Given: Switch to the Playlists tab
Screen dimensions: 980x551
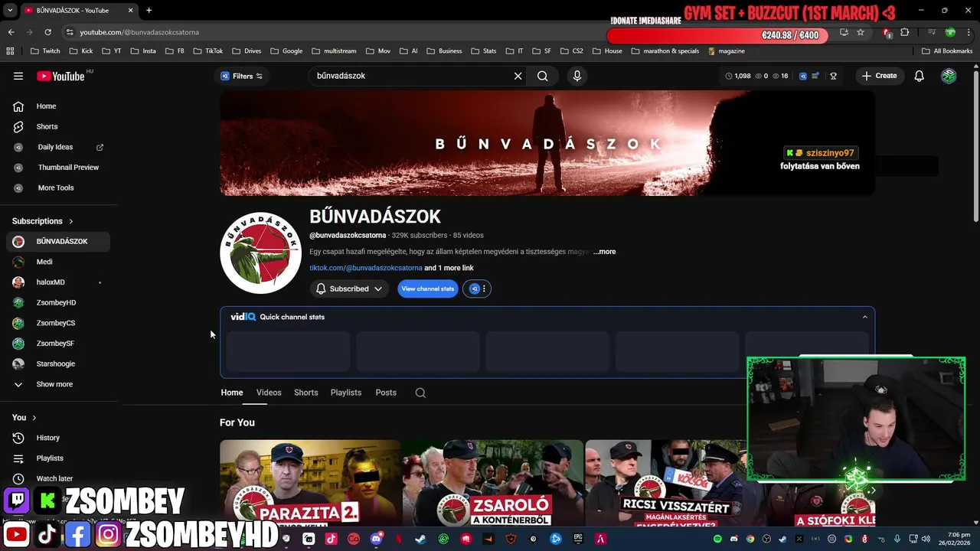Looking at the screenshot, I should [x=346, y=393].
